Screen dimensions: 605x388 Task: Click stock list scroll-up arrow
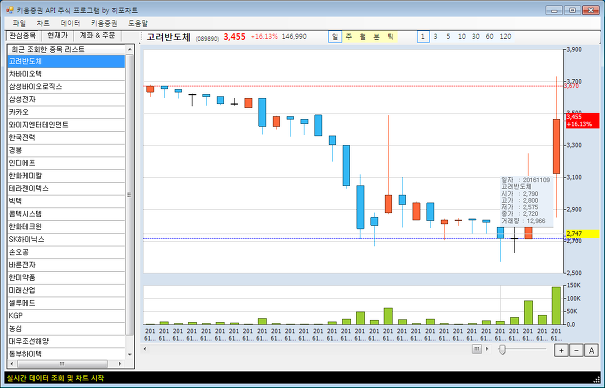(x=130, y=49)
